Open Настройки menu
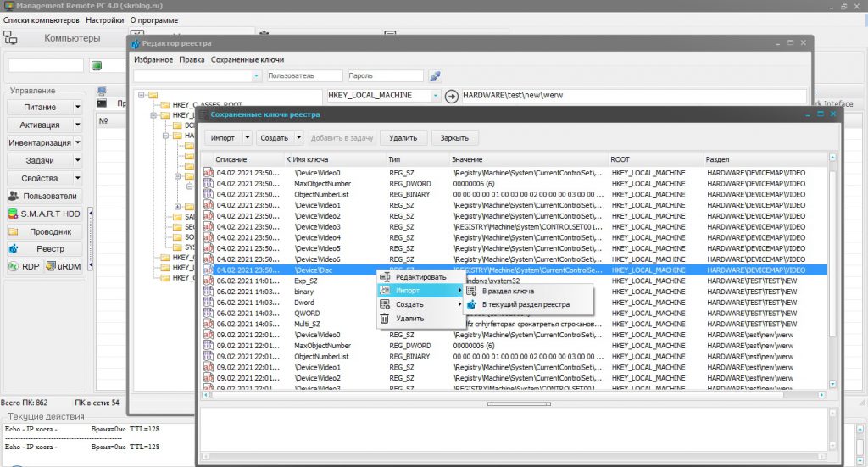The image size is (868, 467). coord(104,20)
